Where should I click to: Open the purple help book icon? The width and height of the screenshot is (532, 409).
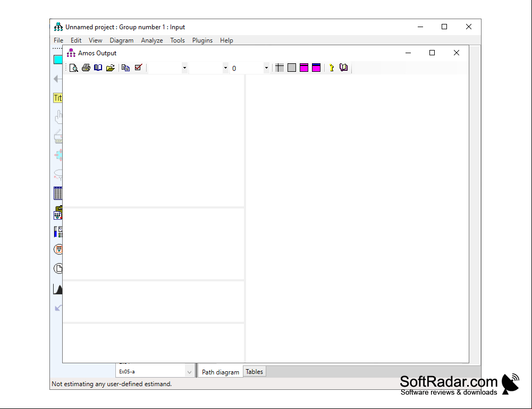click(344, 68)
